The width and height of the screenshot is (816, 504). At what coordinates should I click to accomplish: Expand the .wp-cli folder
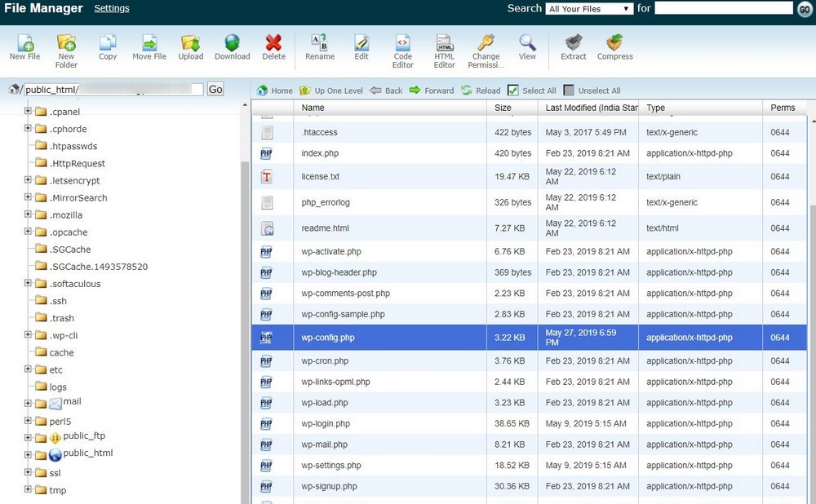click(28, 334)
